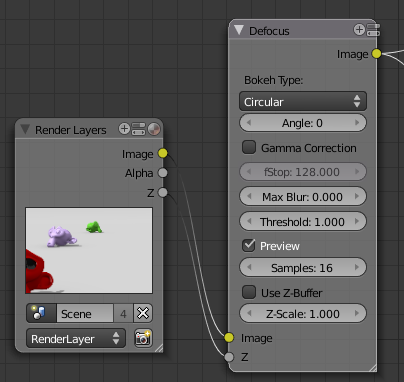
Task: Click the preview sphere icon on Render Layers
Action: coord(154,129)
